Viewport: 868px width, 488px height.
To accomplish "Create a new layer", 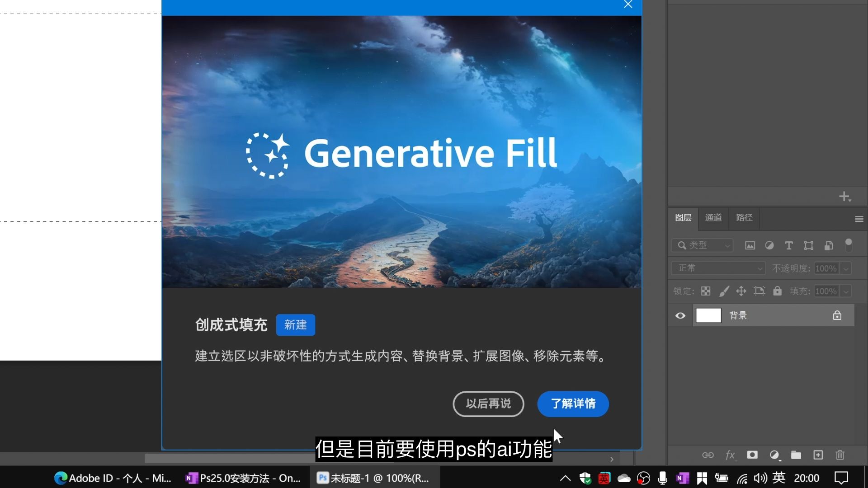I will pos(818,455).
